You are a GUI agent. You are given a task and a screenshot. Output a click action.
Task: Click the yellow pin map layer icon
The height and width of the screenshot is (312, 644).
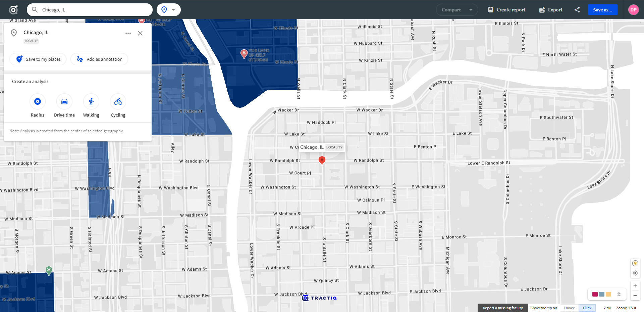tap(635, 263)
